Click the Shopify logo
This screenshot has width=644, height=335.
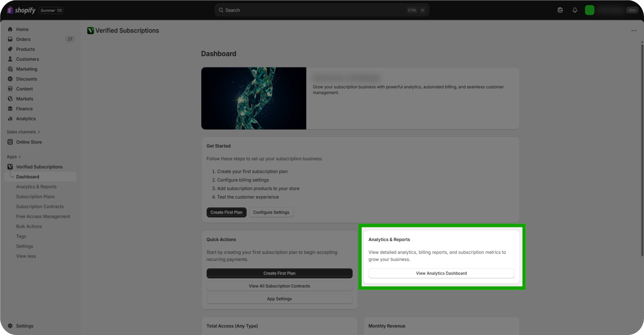[x=21, y=10]
